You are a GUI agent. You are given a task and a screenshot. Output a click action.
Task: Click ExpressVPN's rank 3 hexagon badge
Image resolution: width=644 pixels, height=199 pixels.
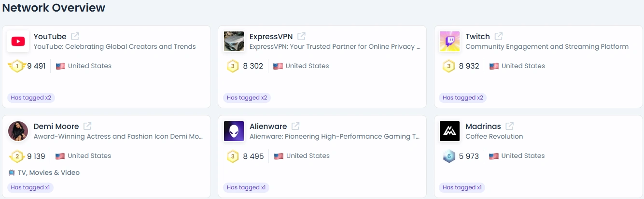pyautogui.click(x=233, y=66)
